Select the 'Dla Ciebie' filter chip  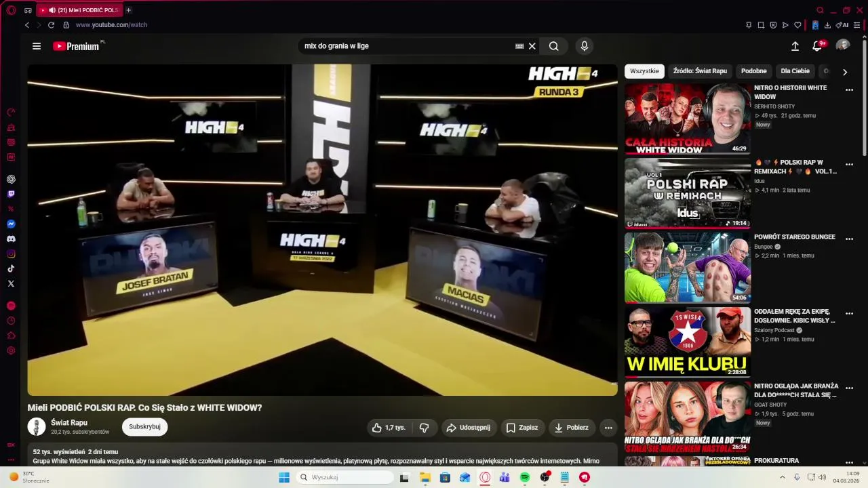(795, 71)
